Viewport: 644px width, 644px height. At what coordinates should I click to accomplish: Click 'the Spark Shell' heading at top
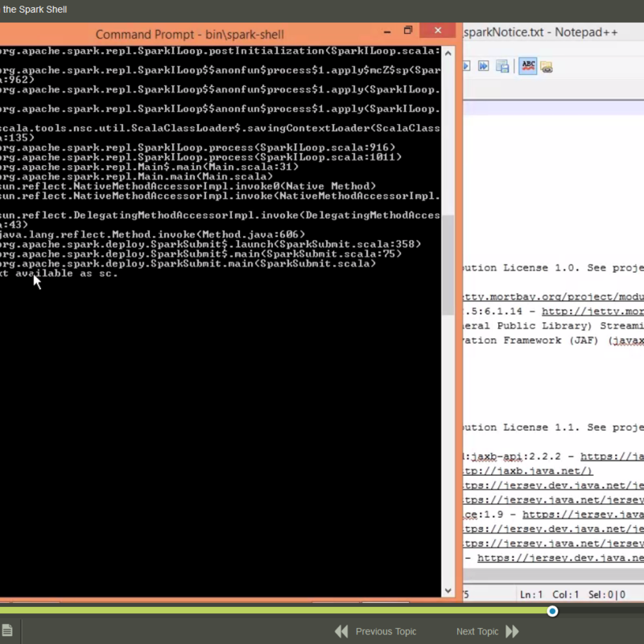[35, 10]
